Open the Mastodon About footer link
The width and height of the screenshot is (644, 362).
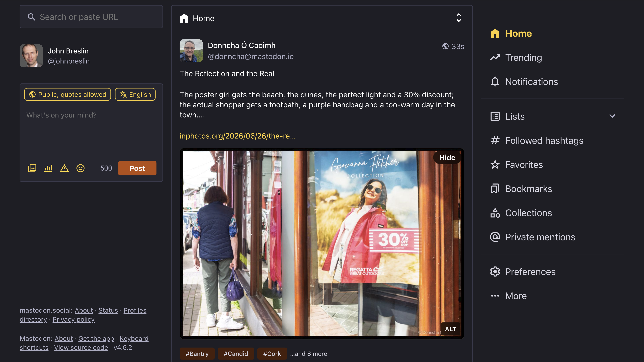(x=64, y=339)
